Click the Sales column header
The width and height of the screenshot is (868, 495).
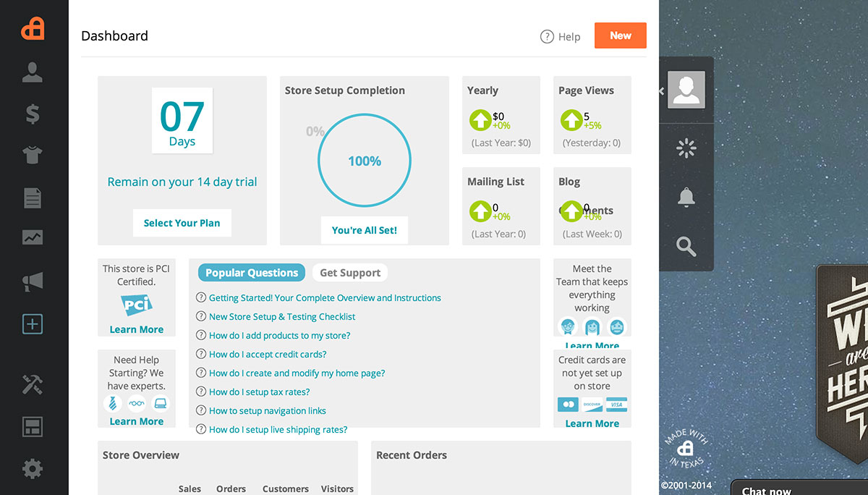tap(190, 489)
